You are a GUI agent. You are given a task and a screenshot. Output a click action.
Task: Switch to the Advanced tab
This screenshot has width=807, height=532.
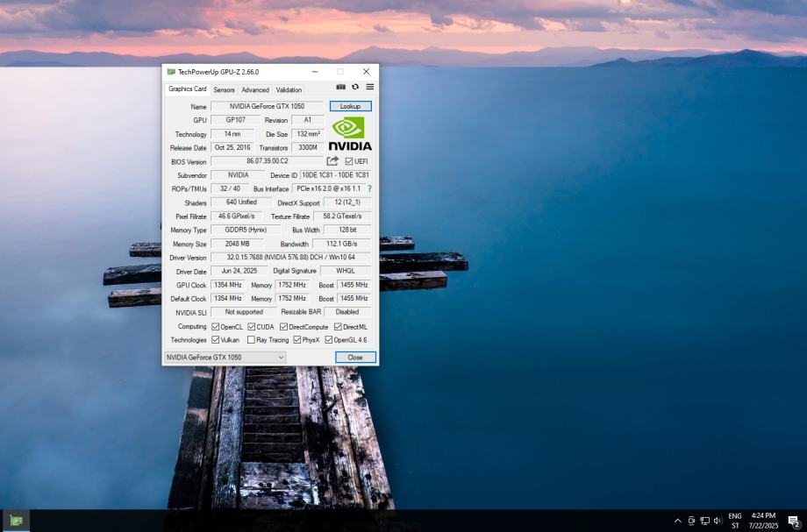click(255, 89)
